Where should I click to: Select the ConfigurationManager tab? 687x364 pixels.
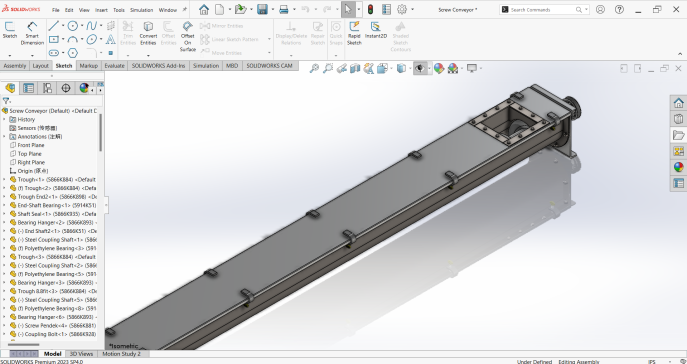pos(47,88)
